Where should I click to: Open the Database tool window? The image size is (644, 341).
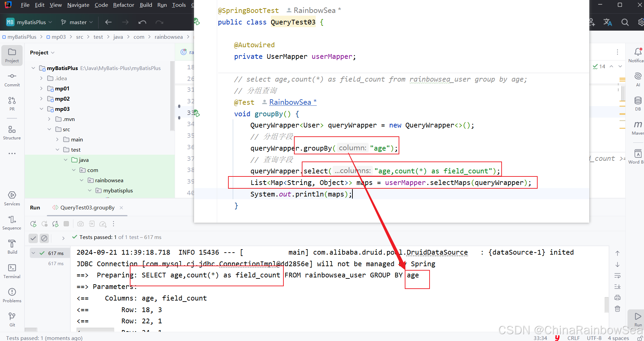click(x=638, y=104)
